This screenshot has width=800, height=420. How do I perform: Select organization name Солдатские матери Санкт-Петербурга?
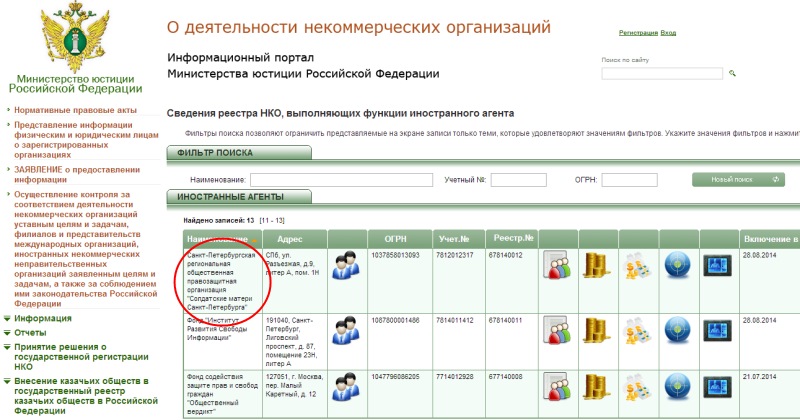(x=221, y=281)
